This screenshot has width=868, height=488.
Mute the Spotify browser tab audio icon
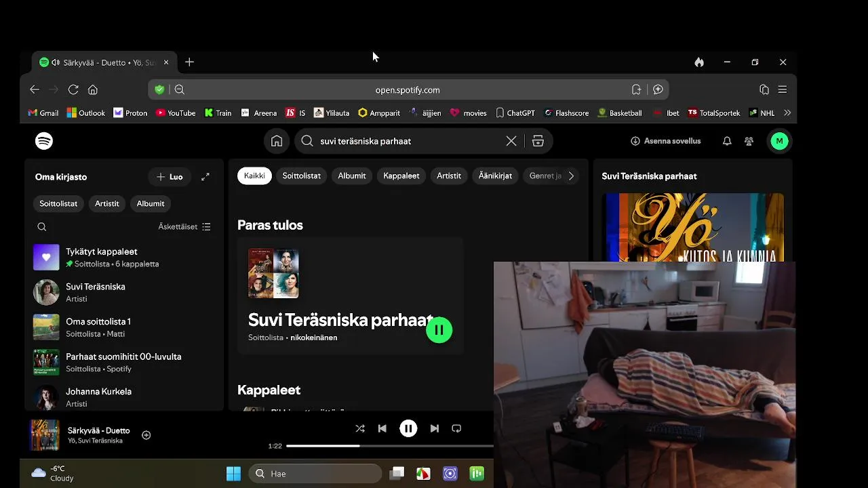56,62
